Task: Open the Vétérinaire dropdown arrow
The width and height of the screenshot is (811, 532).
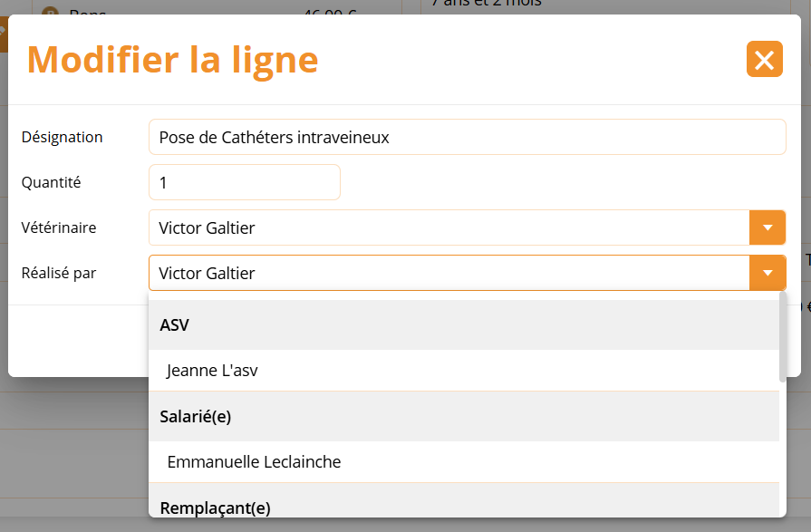Action: (x=768, y=227)
